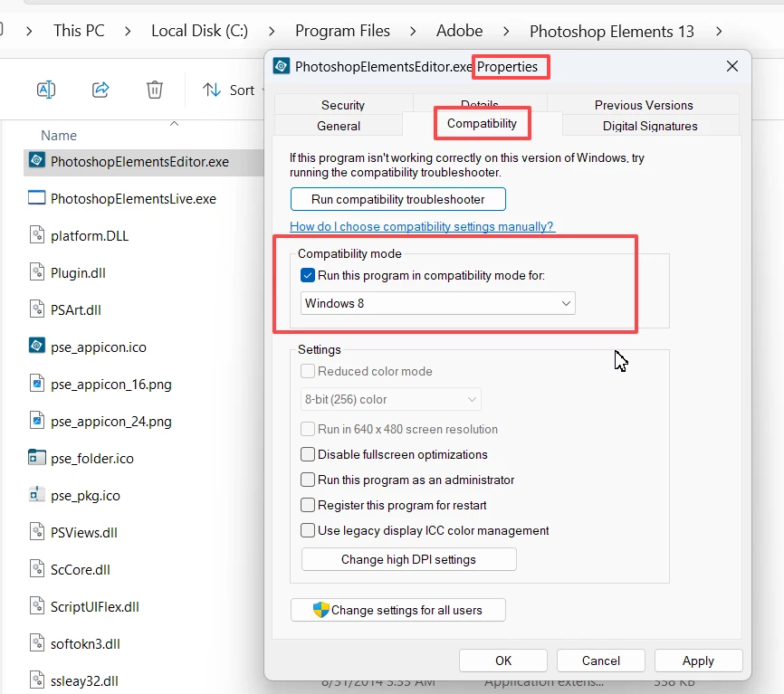Viewport: 784px width, 694px height.
Task: Open the 8-bit (256) color dropdown
Action: click(x=390, y=399)
